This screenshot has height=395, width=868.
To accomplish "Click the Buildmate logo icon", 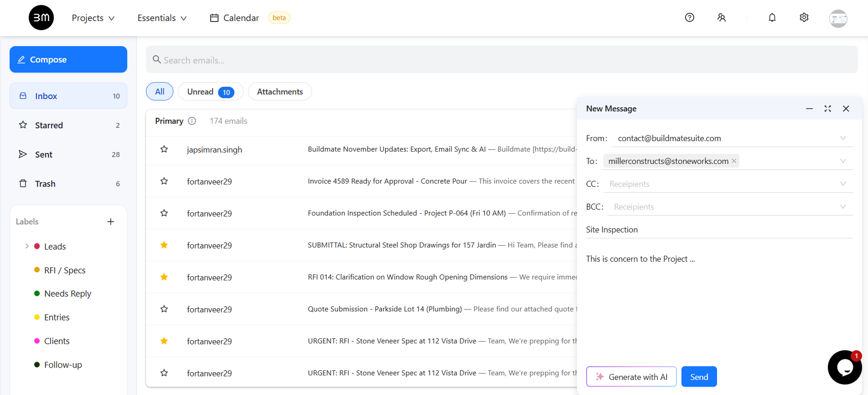I will [41, 18].
